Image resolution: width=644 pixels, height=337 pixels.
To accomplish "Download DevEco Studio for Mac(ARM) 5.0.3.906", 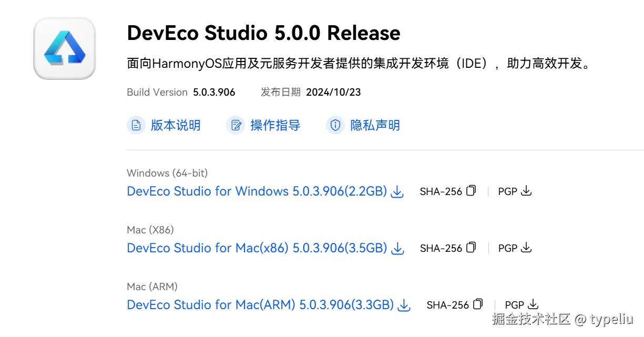I will (260, 305).
